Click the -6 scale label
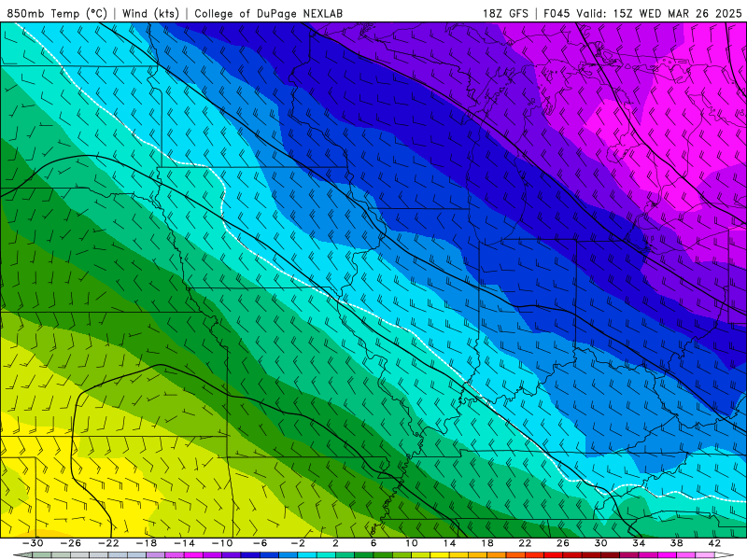The image size is (747, 560). coord(260,543)
